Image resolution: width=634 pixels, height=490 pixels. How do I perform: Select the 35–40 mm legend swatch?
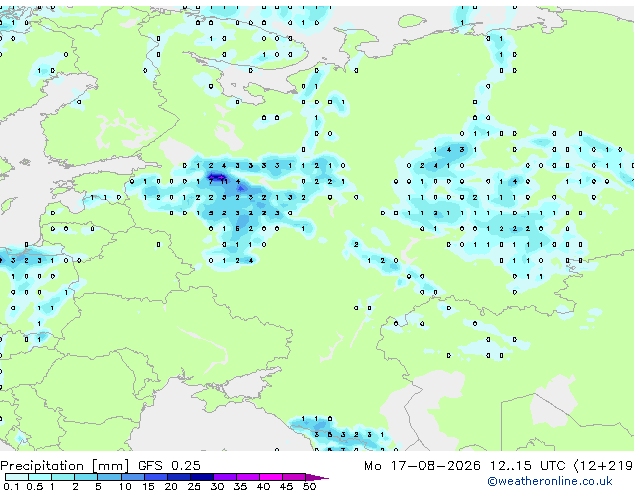(x=247, y=477)
